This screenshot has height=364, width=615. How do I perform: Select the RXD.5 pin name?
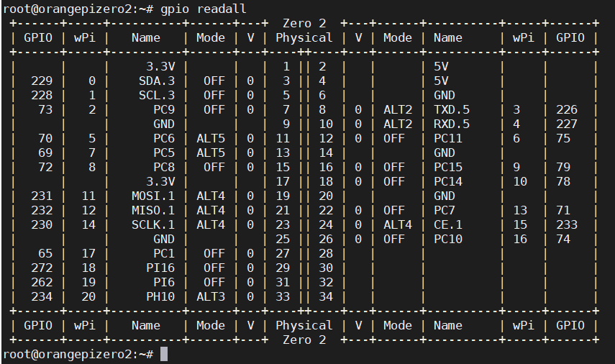click(452, 124)
